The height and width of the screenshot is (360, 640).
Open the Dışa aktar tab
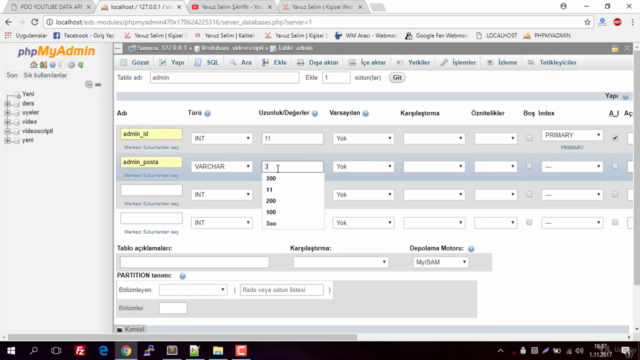click(318, 62)
